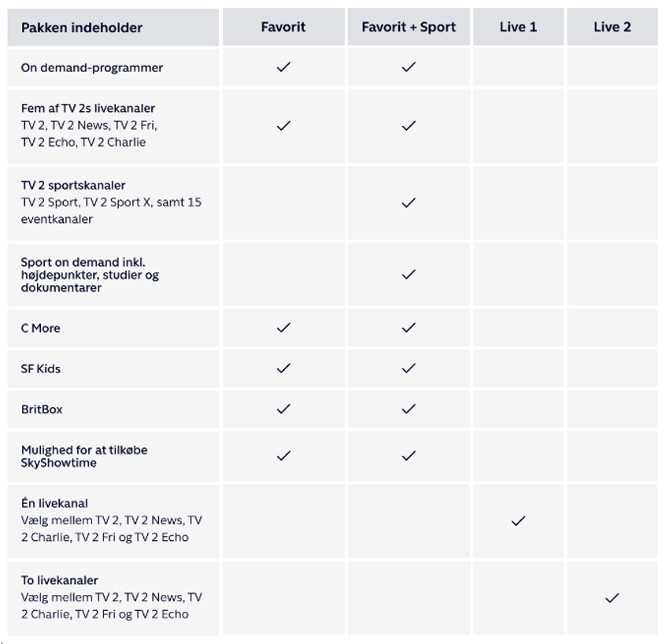Viewport: 666px width, 644px height.
Task: Click Favorit + Sport checkmark for C More
Action: [409, 328]
